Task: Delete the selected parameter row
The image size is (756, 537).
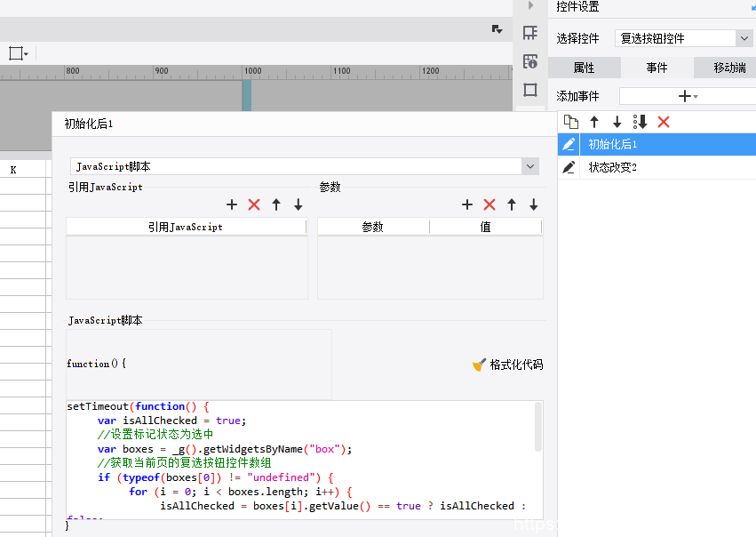Action: click(489, 204)
